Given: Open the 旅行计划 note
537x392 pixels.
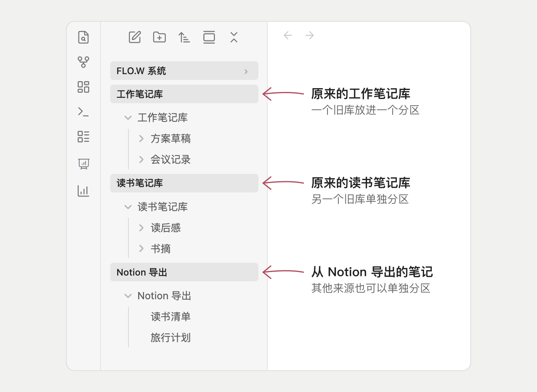Looking at the screenshot, I should tap(171, 338).
